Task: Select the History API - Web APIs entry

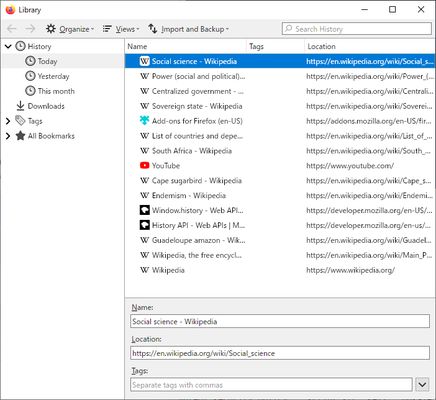Action: [x=280, y=225]
